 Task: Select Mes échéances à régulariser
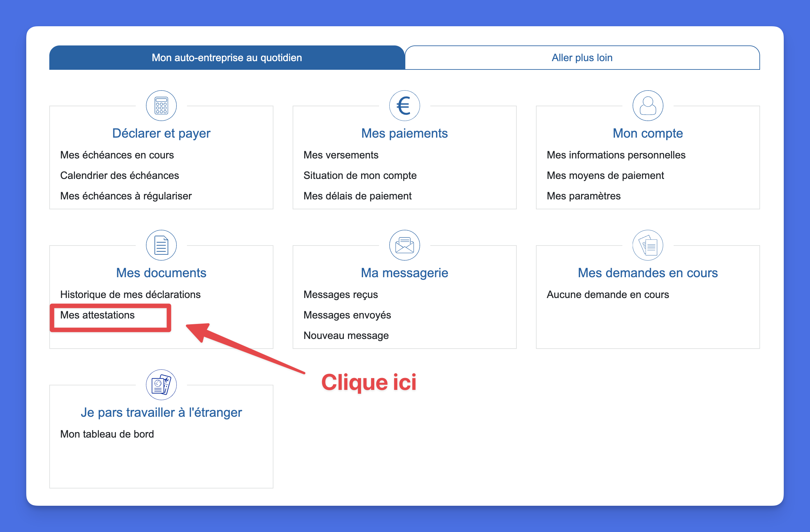tap(126, 196)
